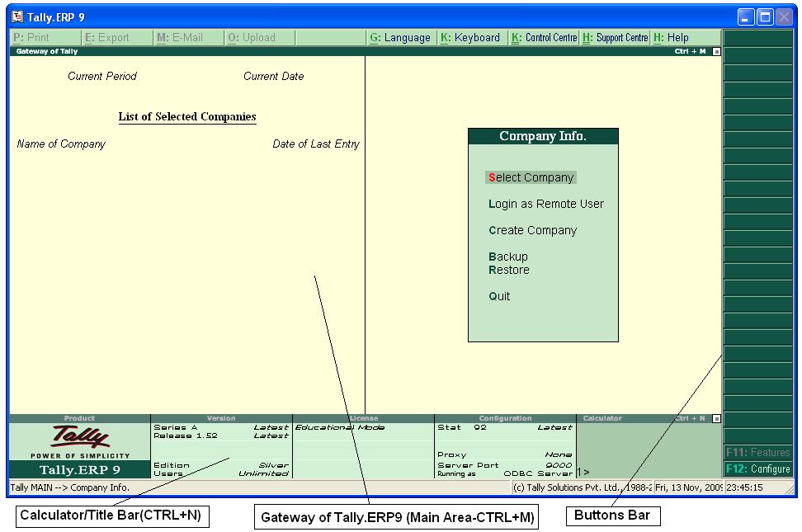Open the Support Centre
802x532 pixels.
coord(615,37)
